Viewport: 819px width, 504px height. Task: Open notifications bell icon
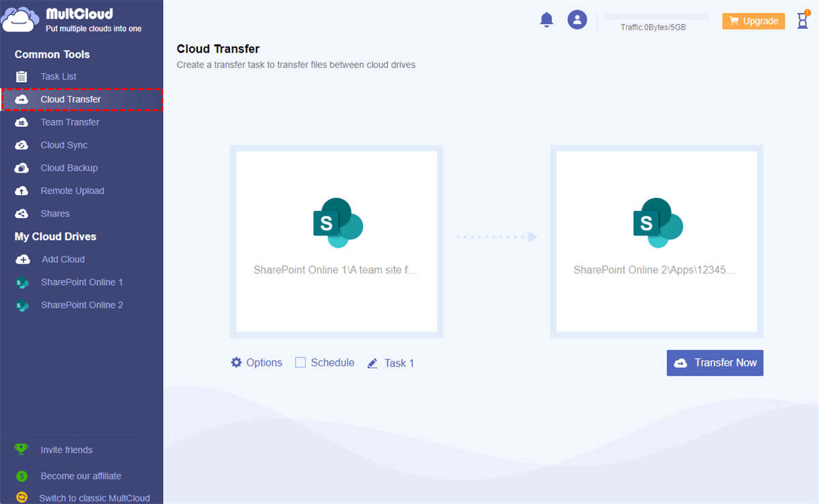tap(547, 20)
